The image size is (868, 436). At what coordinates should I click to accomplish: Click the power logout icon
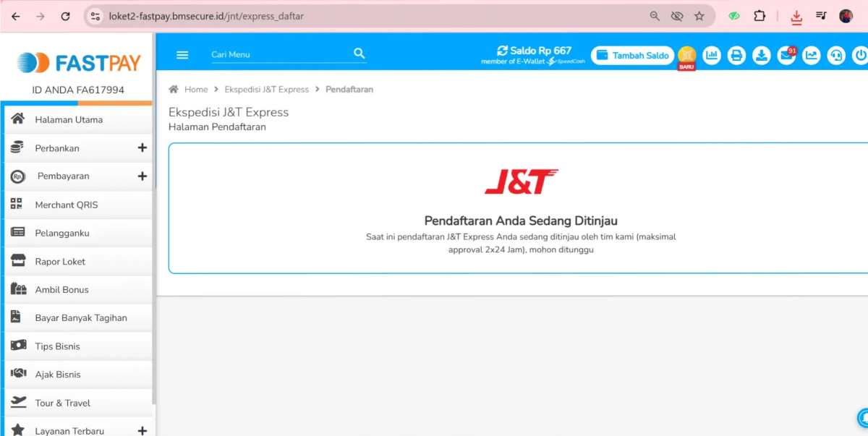(860, 55)
